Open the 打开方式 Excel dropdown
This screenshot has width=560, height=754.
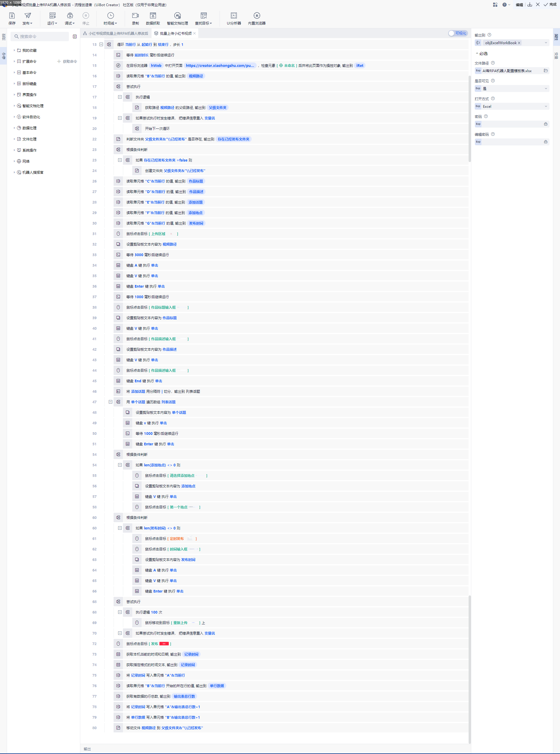click(546, 106)
